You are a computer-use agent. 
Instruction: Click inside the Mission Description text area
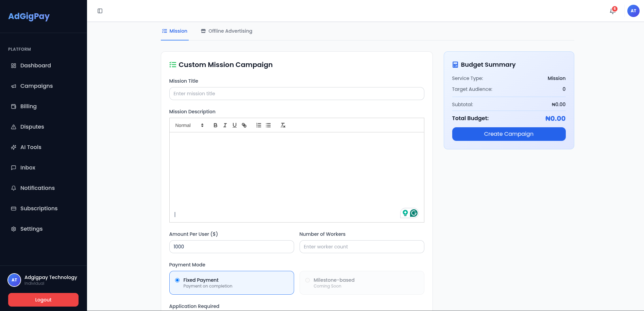[296, 177]
